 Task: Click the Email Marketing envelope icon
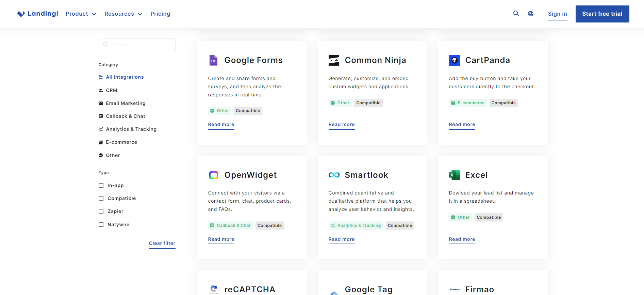point(101,103)
